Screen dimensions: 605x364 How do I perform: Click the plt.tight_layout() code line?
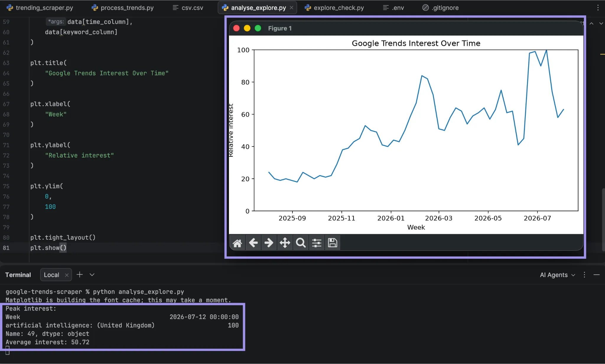pyautogui.click(x=63, y=238)
